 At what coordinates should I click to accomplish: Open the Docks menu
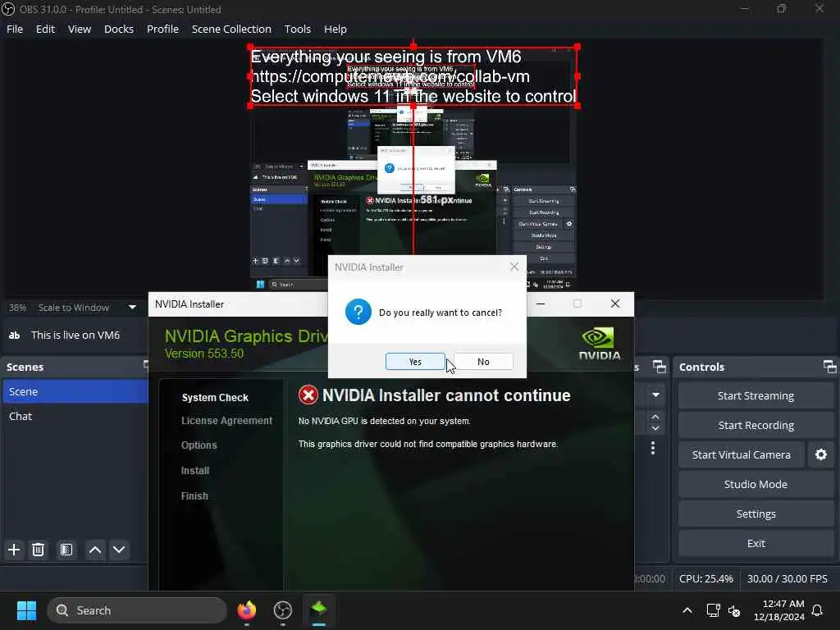click(x=118, y=29)
